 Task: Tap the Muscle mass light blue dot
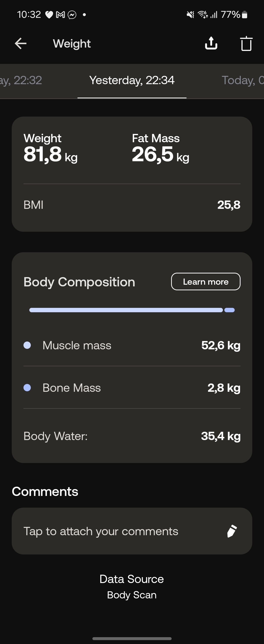[x=27, y=345]
